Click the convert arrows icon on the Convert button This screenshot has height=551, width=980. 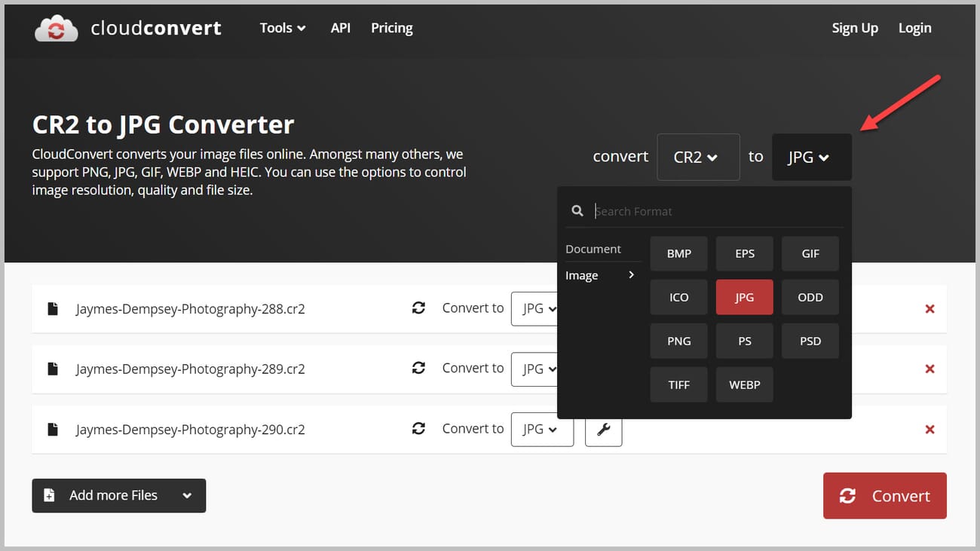847,495
